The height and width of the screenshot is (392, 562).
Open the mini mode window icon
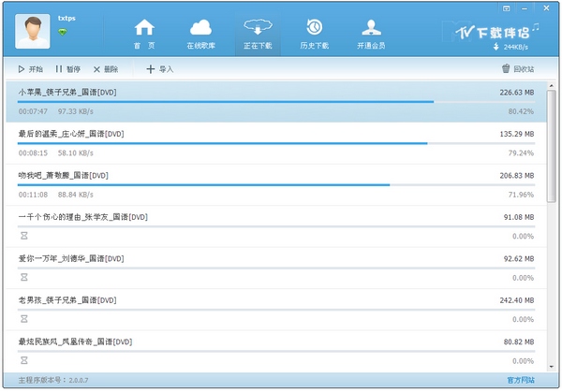coord(507,8)
